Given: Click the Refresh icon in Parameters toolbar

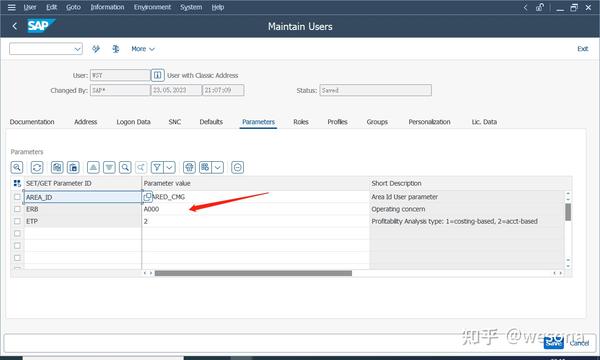Looking at the screenshot, I should click(37, 167).
